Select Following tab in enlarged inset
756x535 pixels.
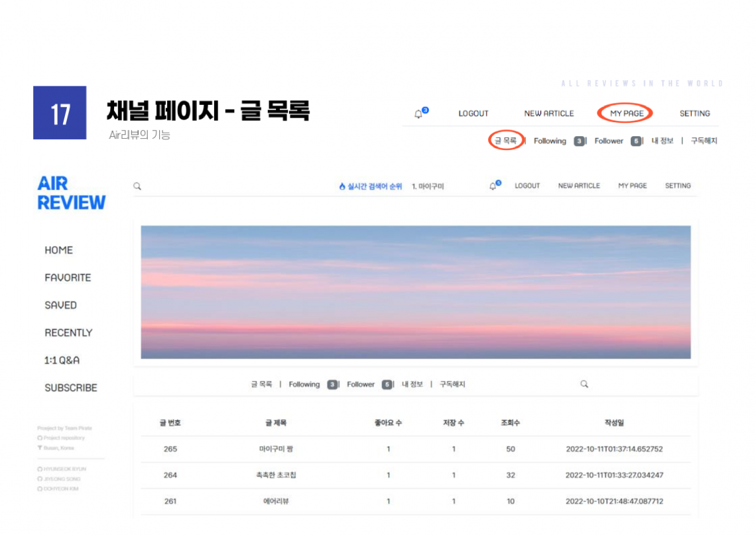(550, 141)
